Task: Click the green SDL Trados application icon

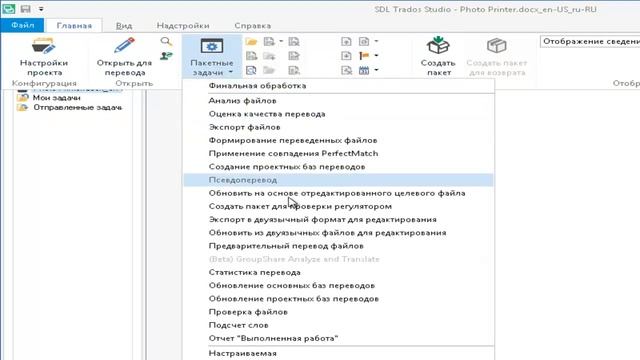Action: tap(9, 9)
